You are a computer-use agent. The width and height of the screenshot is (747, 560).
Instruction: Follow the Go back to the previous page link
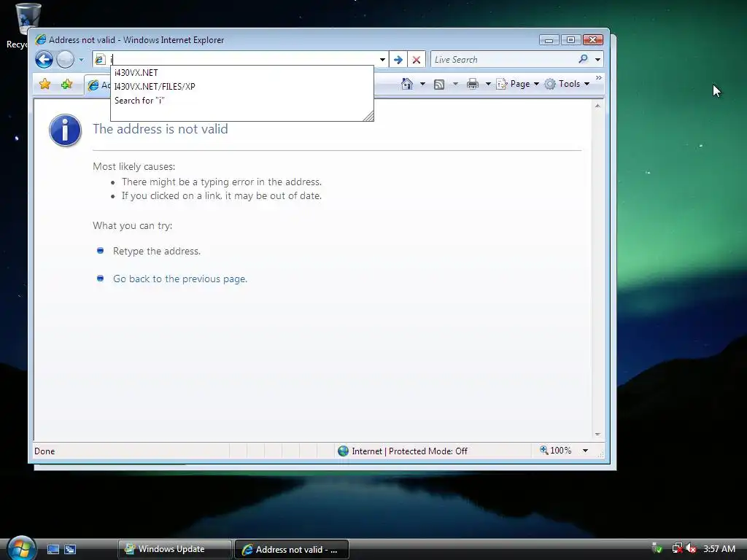pos(180,279)
